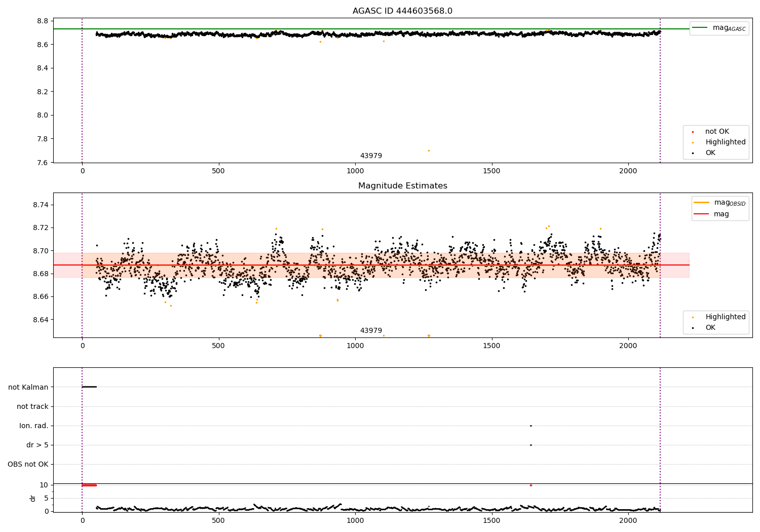Click the "Ion. rad." axis label
Screen dimensions: 760x532
tap(34, 426)
